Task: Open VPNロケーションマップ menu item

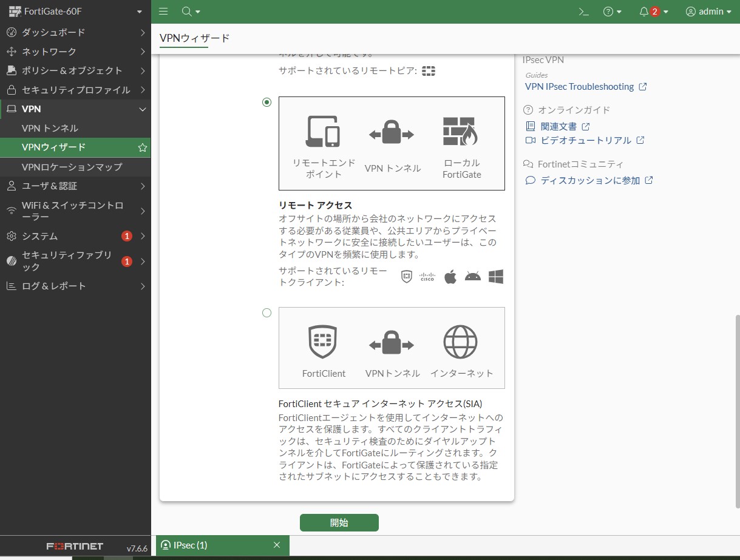Action: 72,167
